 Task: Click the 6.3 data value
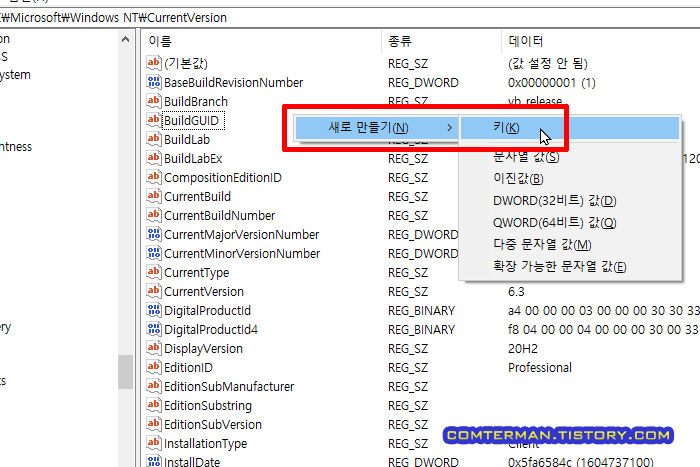pyautogui.click(x=516, y=291)
